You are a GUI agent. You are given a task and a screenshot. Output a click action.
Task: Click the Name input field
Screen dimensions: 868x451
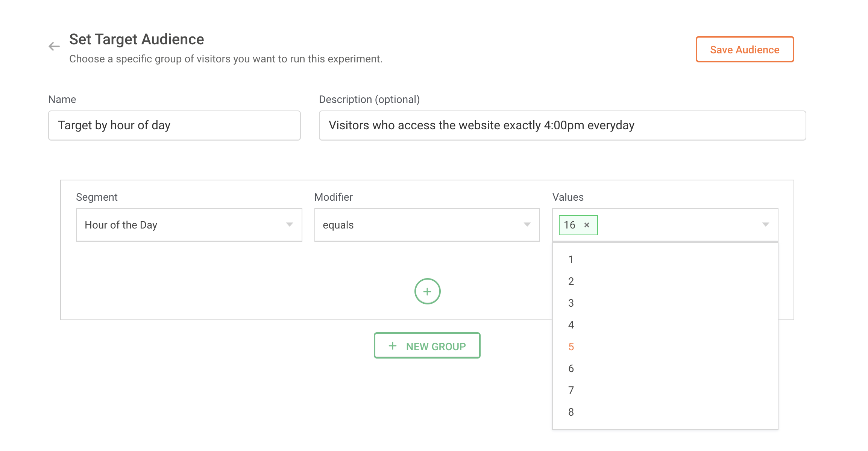click(x=174, y=125)
